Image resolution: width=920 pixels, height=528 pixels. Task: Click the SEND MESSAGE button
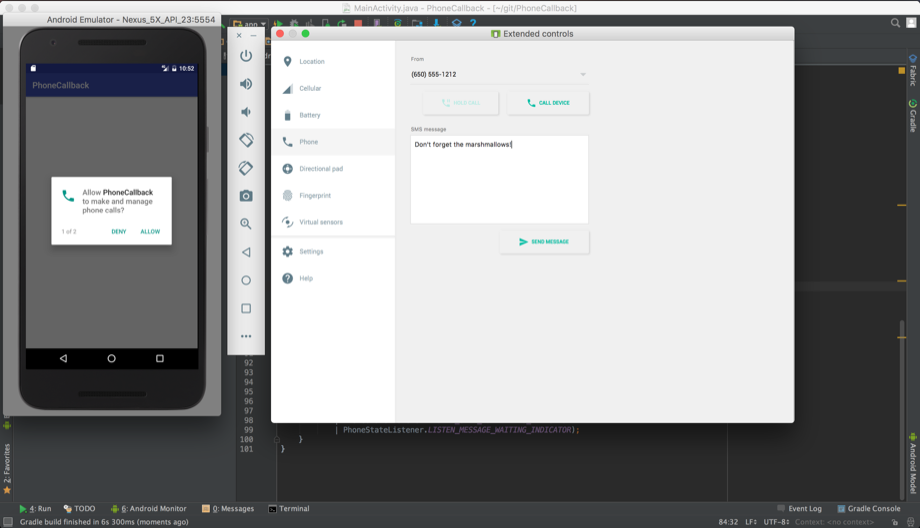(544, 242)
